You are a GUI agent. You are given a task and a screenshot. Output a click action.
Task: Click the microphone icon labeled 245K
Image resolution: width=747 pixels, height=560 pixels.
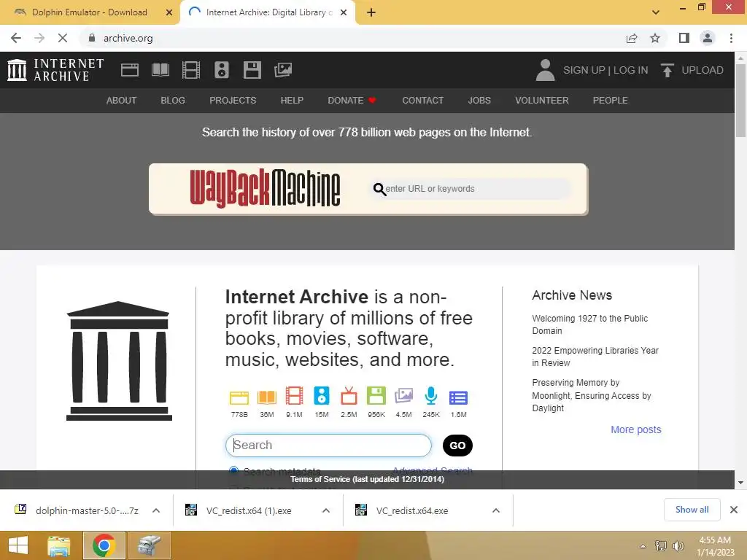[x=431, y=396]
